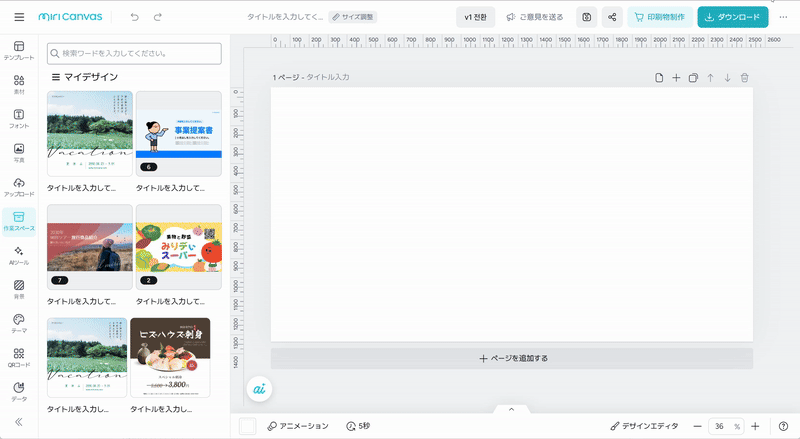Collapse the sidebar with double chevron

tap(19, 421)
